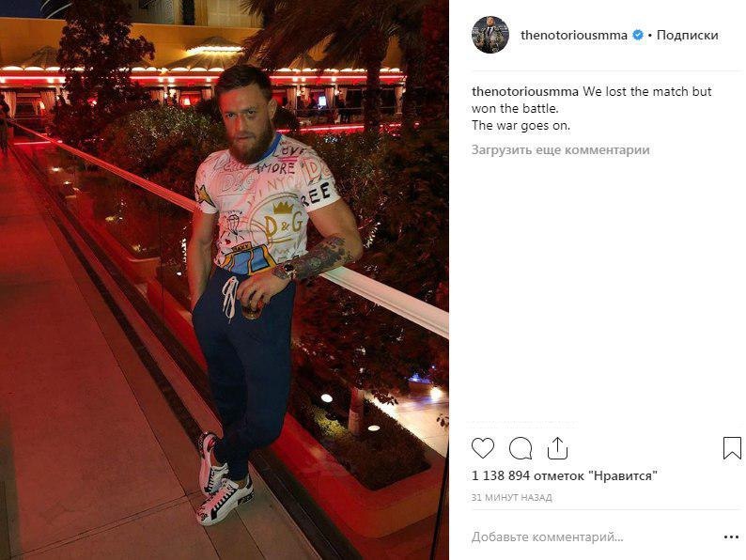Click the patterned sneakers in the photo
This screenshot has height=560, width=746.
[222, 483]
